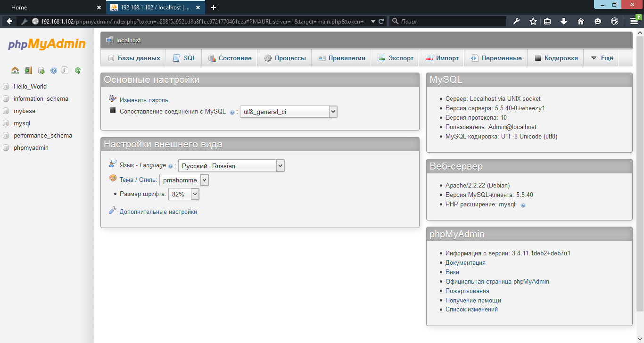
Task: Open language dropdown showing Русский - Russian
Action: 231,166
